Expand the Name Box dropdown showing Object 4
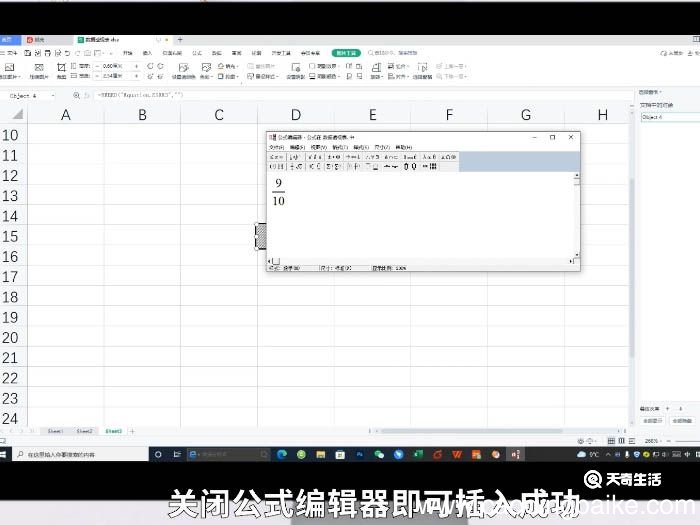 [53, 96]
